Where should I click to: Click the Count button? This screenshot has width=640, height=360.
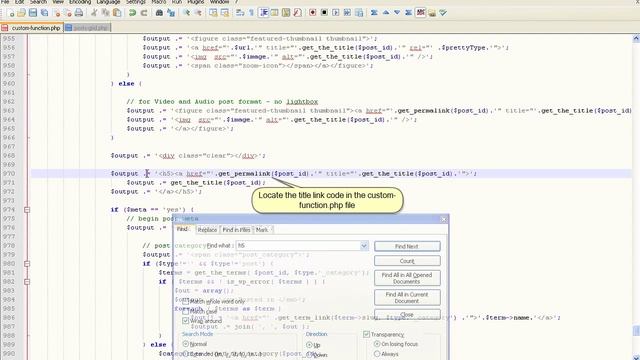(407, 261)
